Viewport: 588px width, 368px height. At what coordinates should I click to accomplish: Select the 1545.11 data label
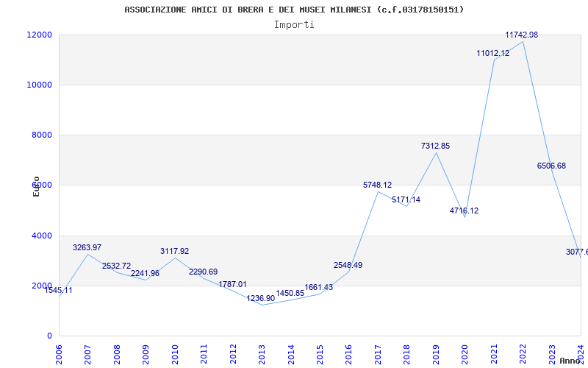[58, 290]
